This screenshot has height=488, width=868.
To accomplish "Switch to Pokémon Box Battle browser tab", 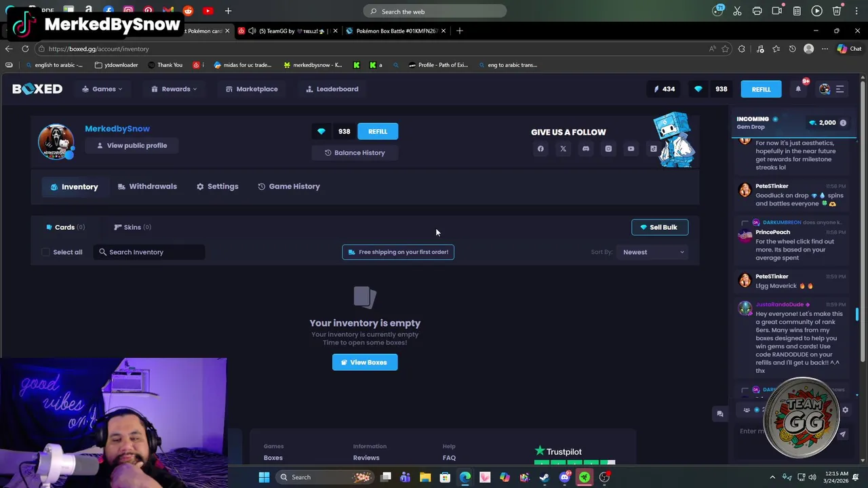I will point(396,30).
